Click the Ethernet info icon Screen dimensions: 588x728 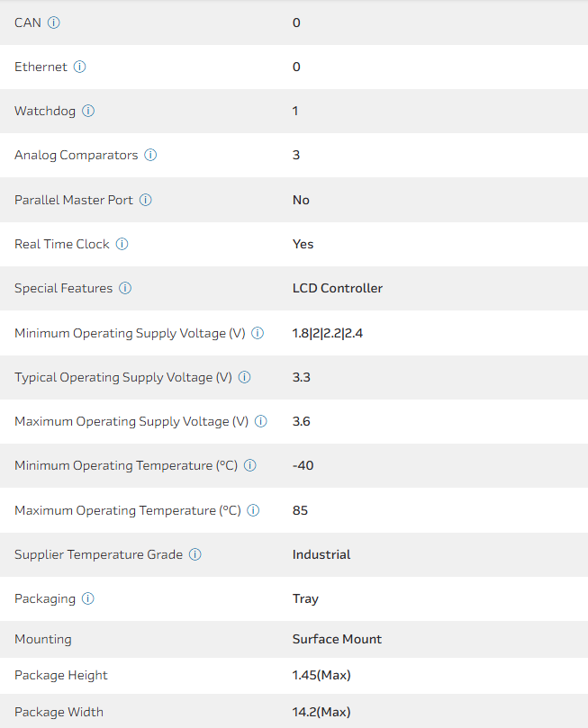[x=80, y=67]
